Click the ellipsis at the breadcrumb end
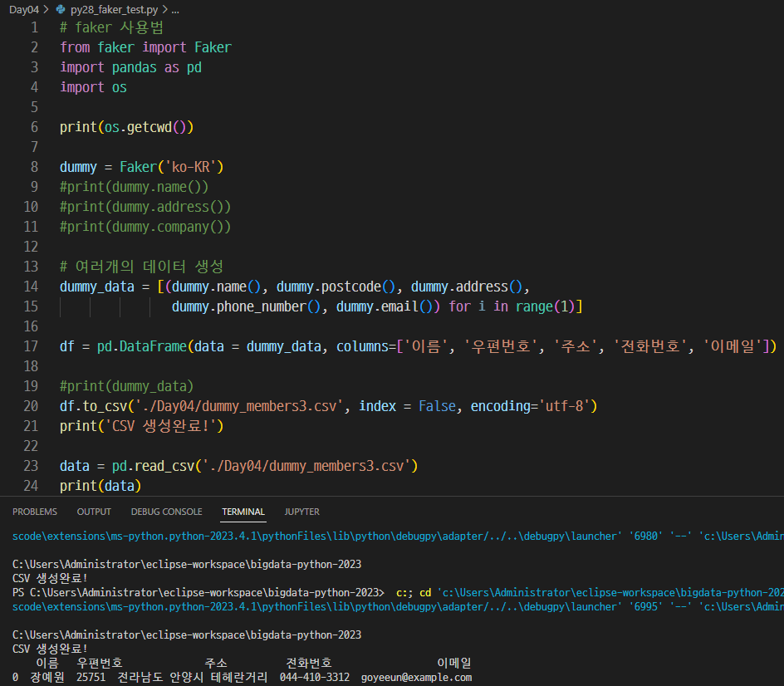Viewport: 784px width, 686px height. [x=175, y=9]
